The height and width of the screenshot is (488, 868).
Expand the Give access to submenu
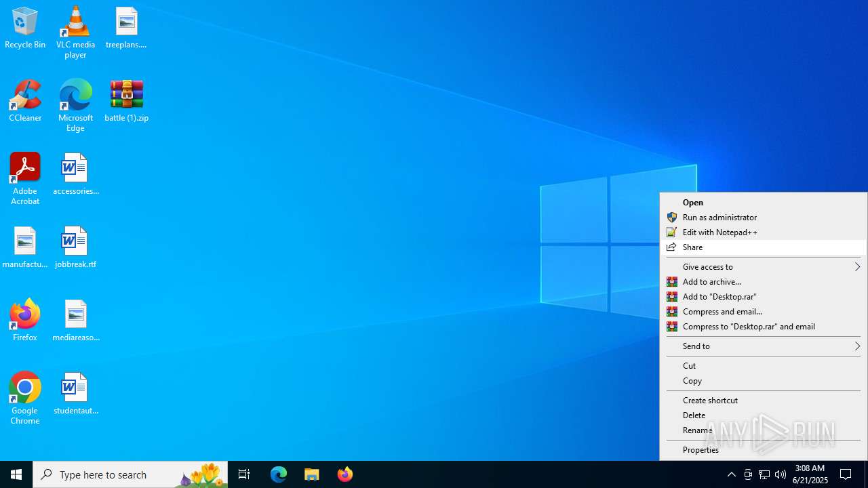coord(764,267)
